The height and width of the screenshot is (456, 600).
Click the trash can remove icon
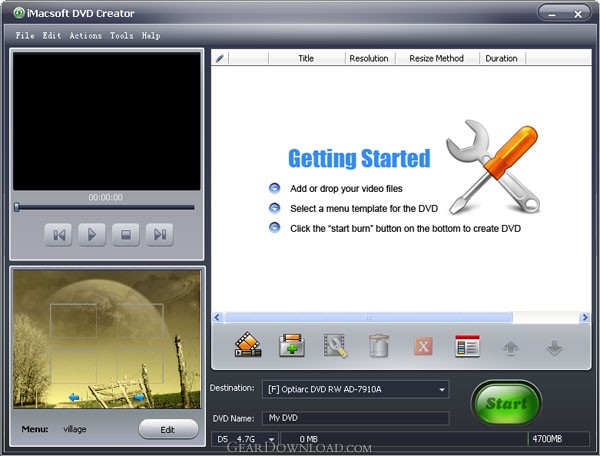point(379,346)
